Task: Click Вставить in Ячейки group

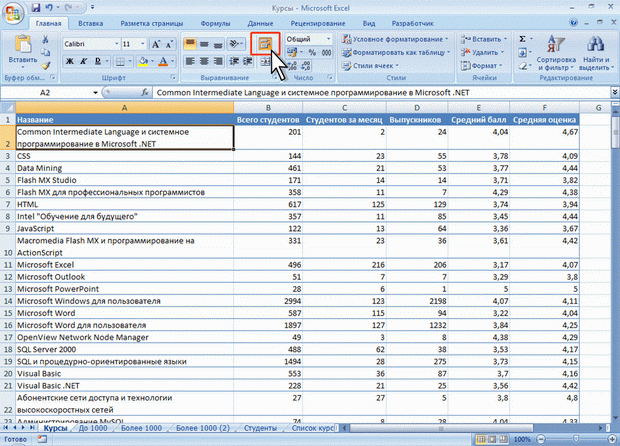Action: coord(483,39)
